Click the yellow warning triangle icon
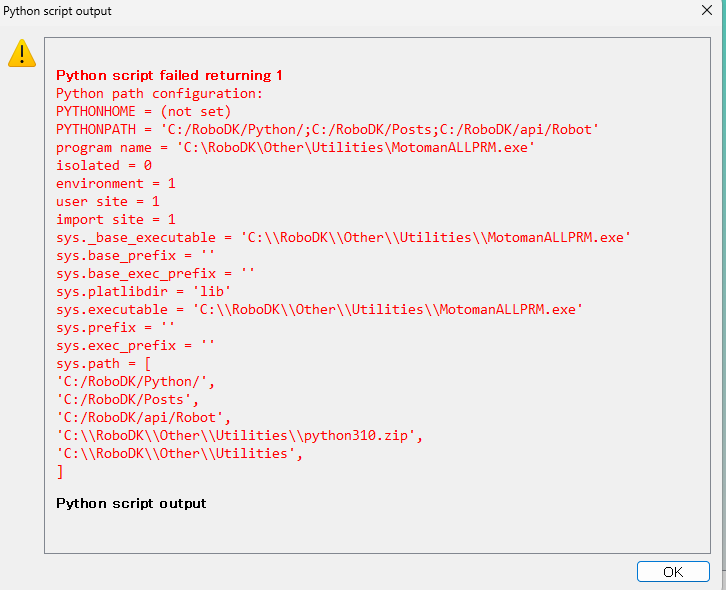This screenshot has height=590, width=726. 22,54
